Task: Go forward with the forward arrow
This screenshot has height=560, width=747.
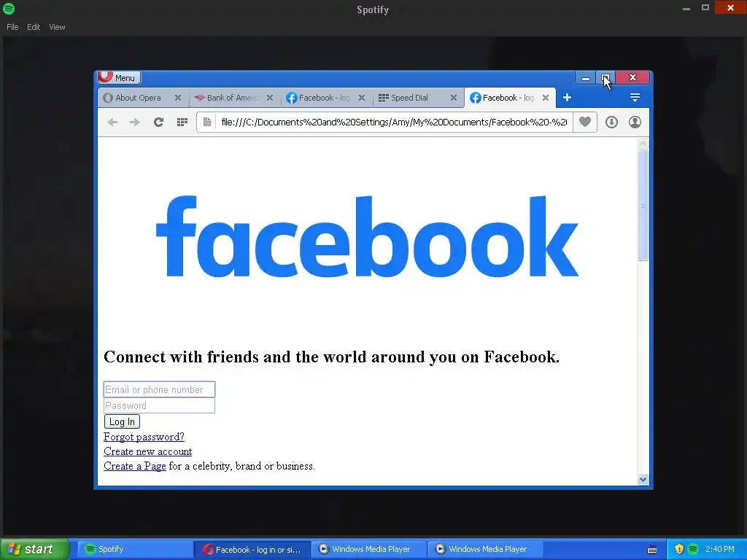Action: 135,122
